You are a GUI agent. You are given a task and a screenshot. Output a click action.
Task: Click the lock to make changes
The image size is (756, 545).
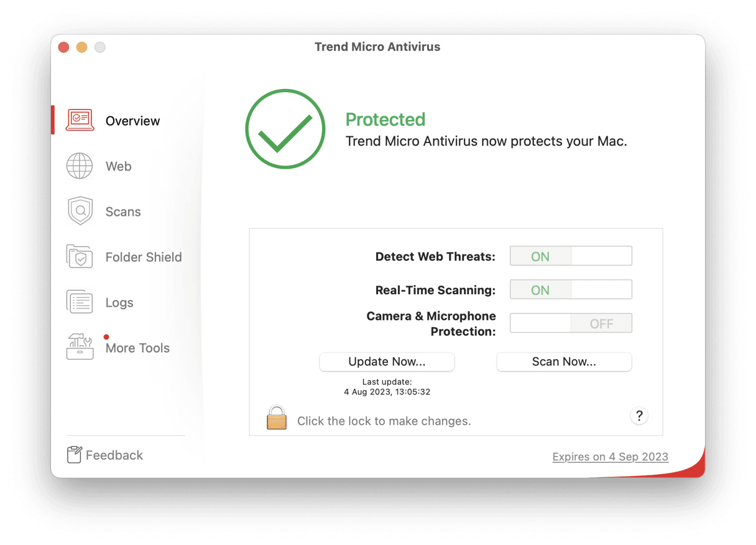coord(275,417)
